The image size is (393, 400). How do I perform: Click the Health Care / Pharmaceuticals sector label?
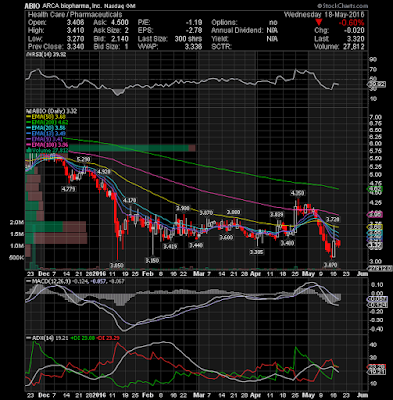75,15
